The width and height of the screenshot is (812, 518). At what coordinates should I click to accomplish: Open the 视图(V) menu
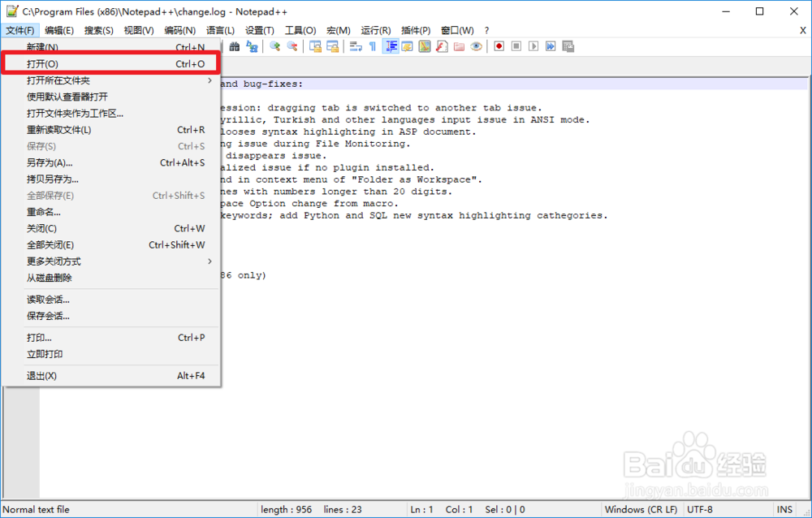(x=139, y=31)
